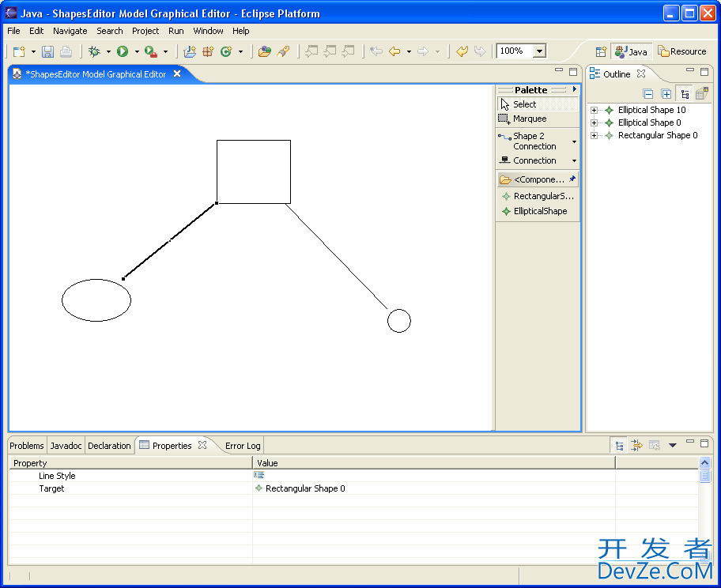Click the Save icon in the toolbar

click(x=47, y=51)
